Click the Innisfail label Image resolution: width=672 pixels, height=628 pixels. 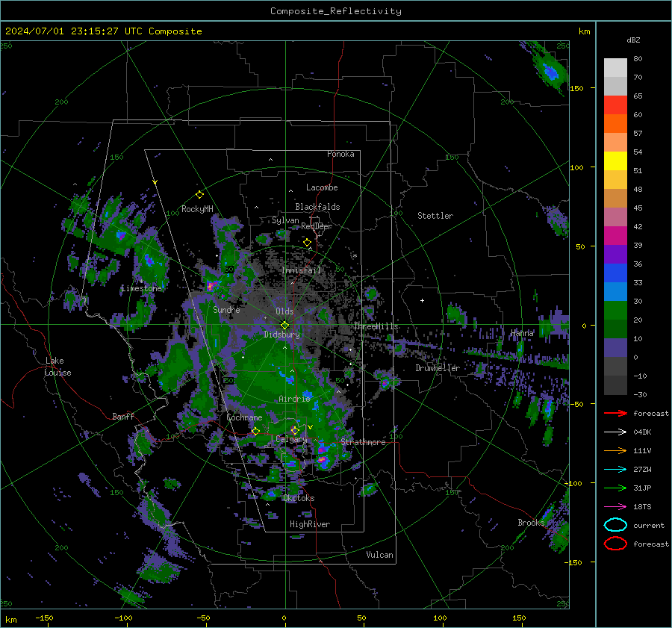(x=302, y=270)
